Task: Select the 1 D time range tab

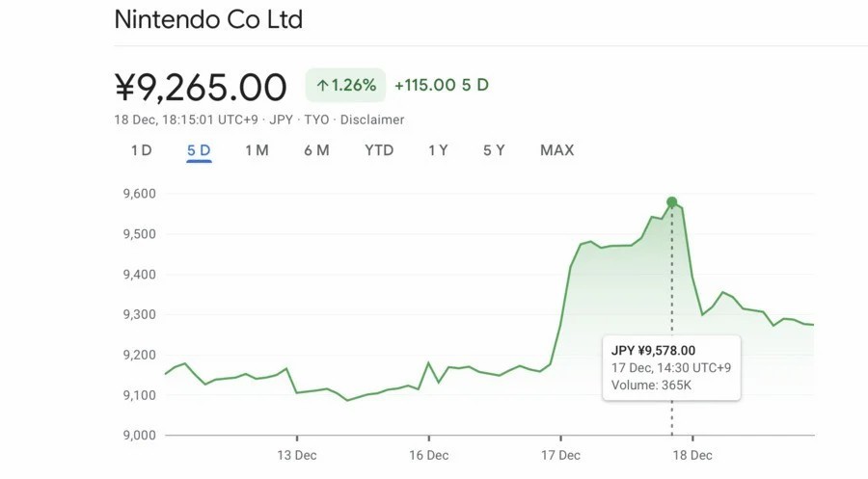Action: pyautogui.click(x=141, y=150)
